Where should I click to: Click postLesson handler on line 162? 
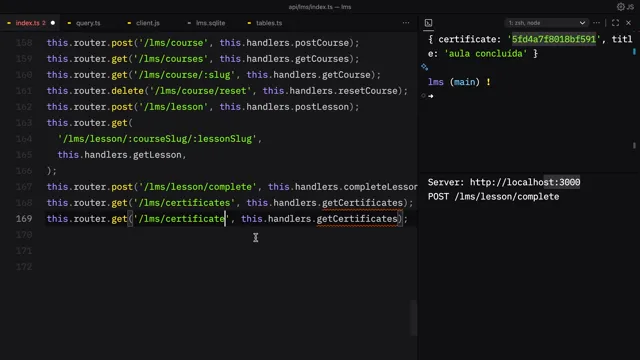click(322, 107)
